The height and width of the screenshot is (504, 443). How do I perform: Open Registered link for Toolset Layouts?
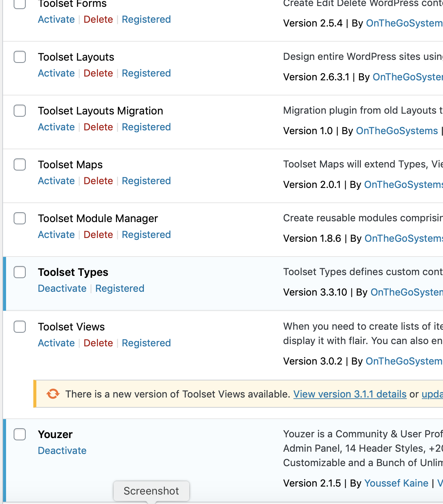pos(146,73)
